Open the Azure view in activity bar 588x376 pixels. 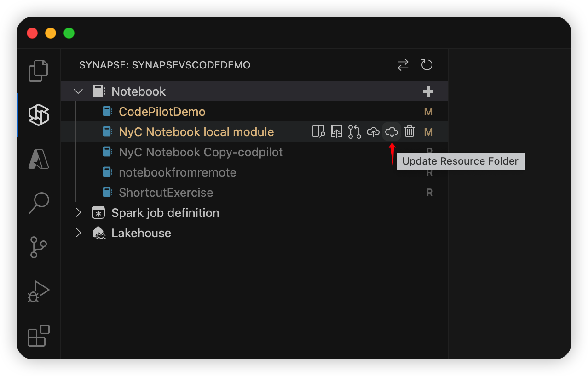(x=39, y=159)
